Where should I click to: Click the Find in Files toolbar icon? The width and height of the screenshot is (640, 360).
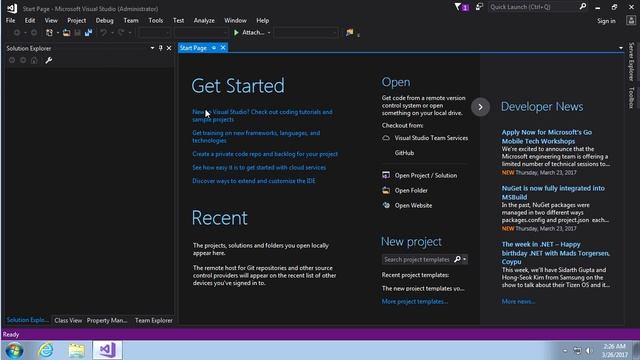(349, 33)
